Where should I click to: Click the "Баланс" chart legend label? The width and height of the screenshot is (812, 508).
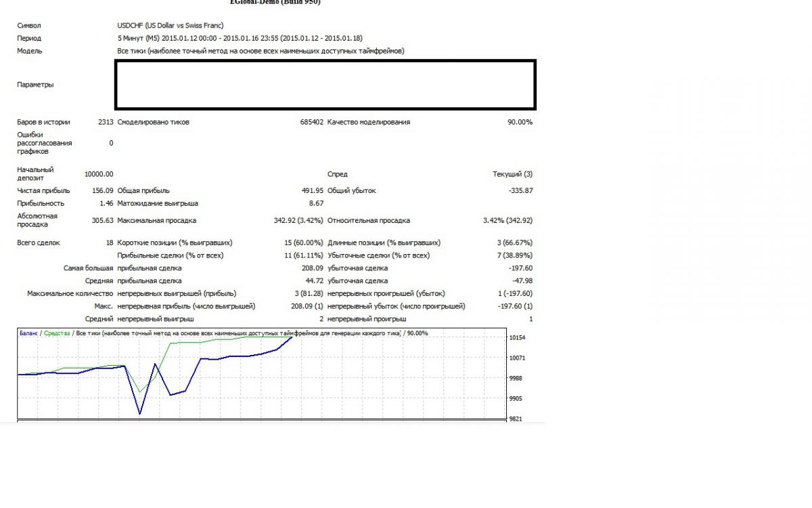28,333
